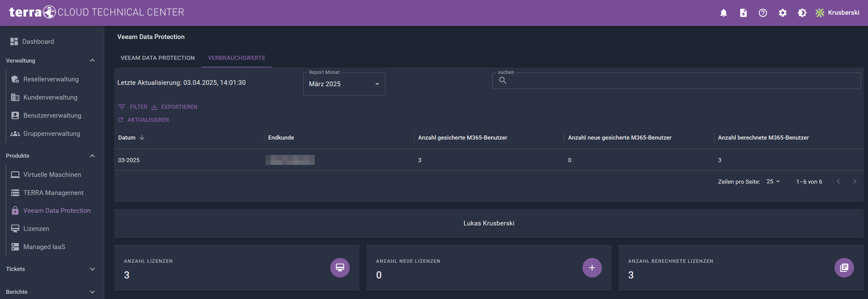The width and height of the screenshot is (868, 299).
Task: Click the export download icon
Action: (x=154, y=107)
